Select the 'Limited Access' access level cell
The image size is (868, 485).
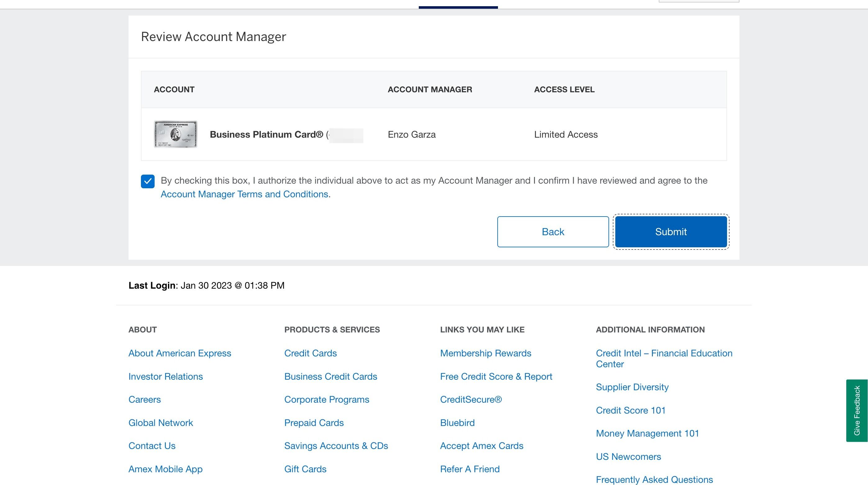pos(566,135)
